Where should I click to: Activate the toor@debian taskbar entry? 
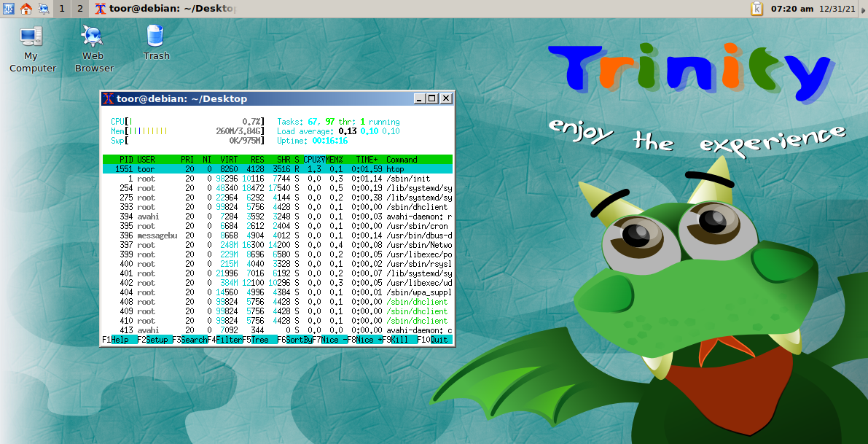[165, 8]
